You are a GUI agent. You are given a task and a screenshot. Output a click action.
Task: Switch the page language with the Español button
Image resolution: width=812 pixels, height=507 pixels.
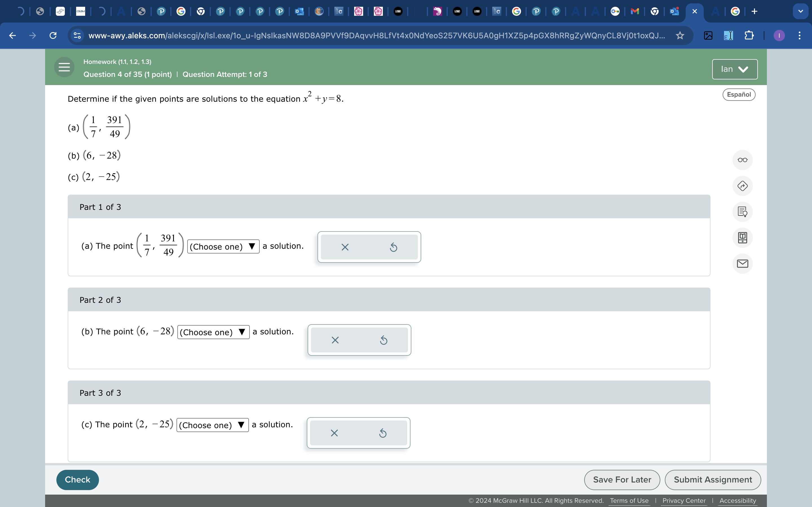tap(738, 95)
